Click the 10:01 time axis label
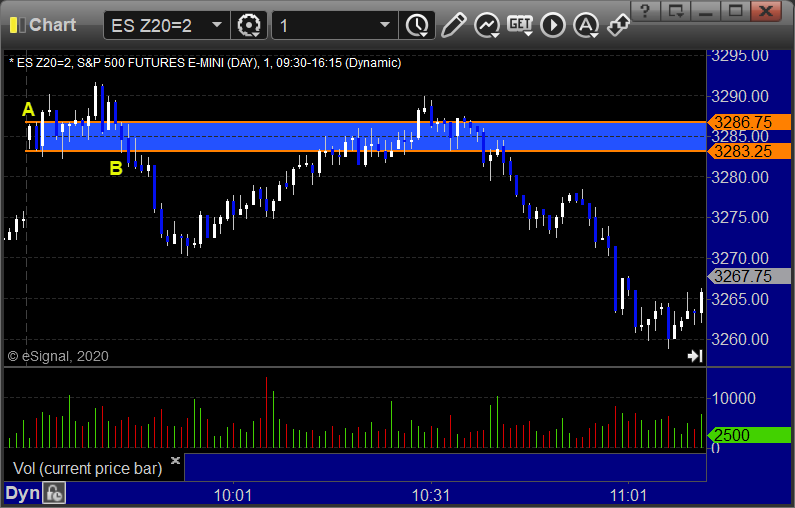This screenshot has height=508, width=795. click(233, 495)
